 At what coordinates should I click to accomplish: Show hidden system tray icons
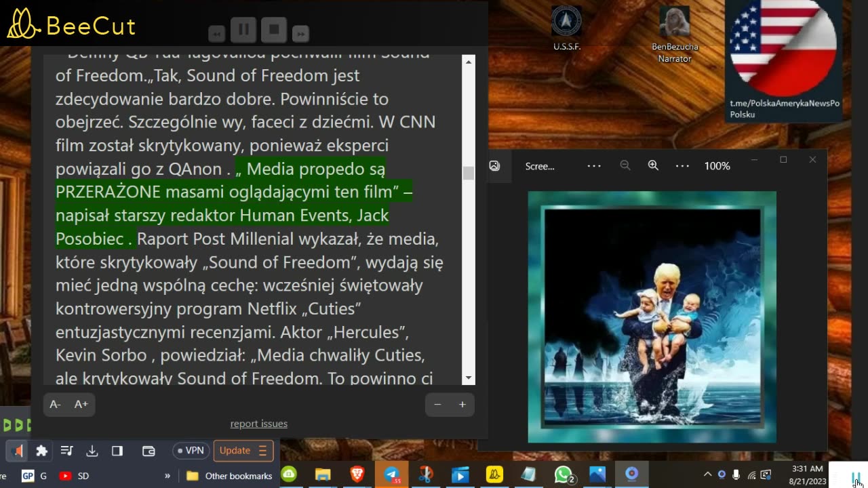[x=707, y=474]
